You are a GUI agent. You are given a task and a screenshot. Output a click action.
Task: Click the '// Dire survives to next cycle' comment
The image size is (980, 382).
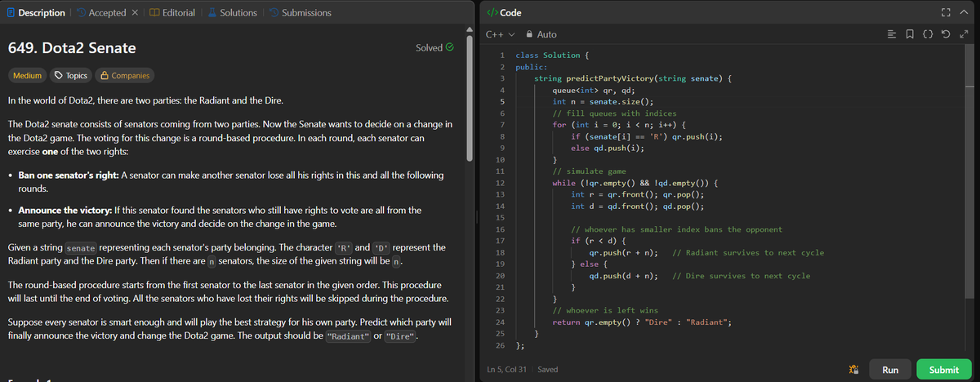tap(742, 276)
